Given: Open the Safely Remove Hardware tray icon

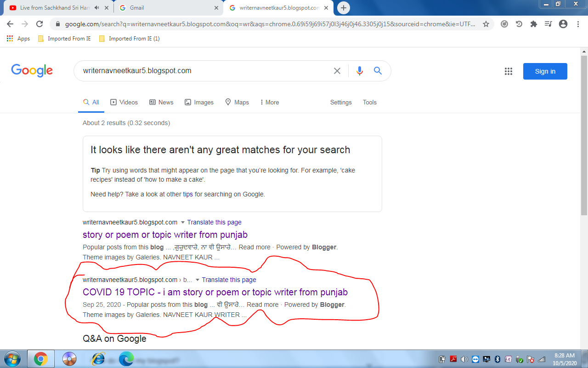Looking at the screenshot, I should tap(520, 359).
